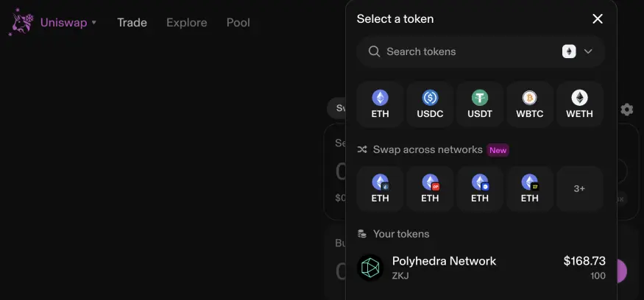644x300 pixels.
Task: Open the Trade tab
Action: click(x=132, y=23)
